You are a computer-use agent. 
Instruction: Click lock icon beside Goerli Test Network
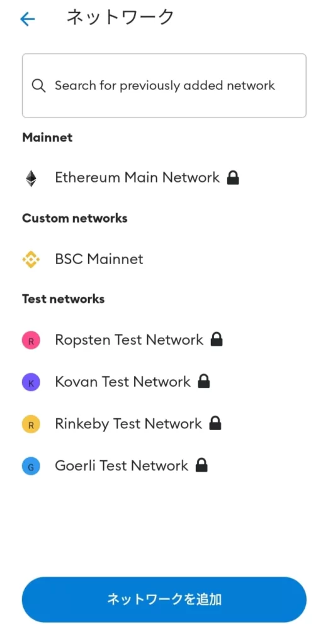coord(201,465)
